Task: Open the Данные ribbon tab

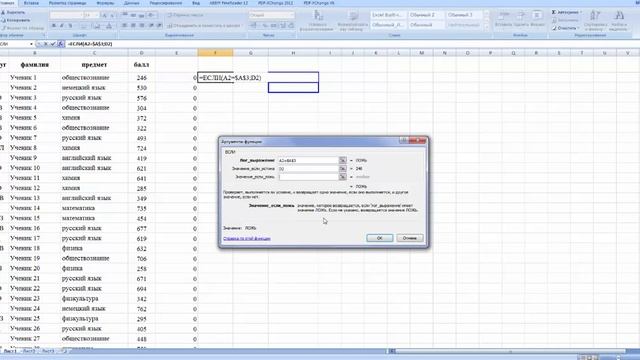Action: 131,3
